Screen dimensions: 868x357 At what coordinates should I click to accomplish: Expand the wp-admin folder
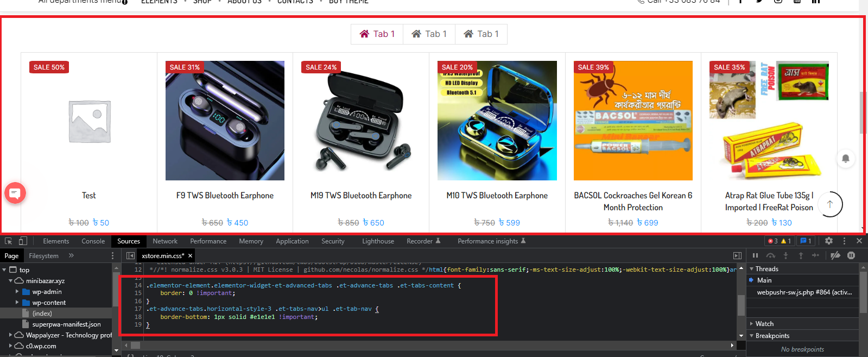[17, 292]
